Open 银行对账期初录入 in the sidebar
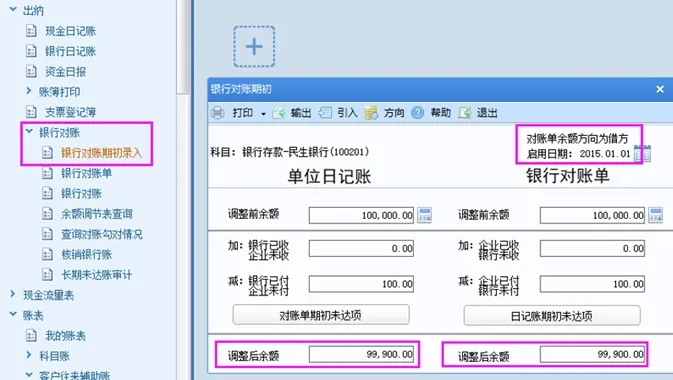This screenshot has width=673, height=380. click(x=101, y=152)
